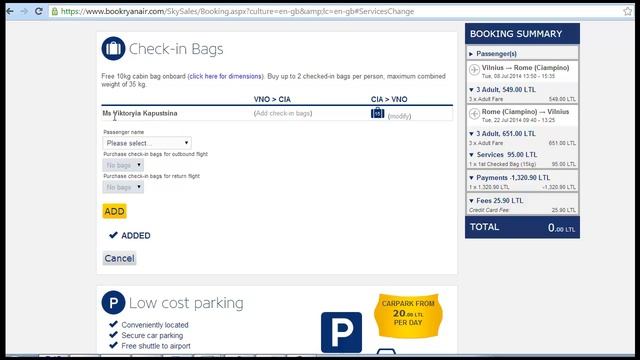This screenshot has width=640, height=360.
Task: Click the Add check-in bags link
Action: click(283, 113)
